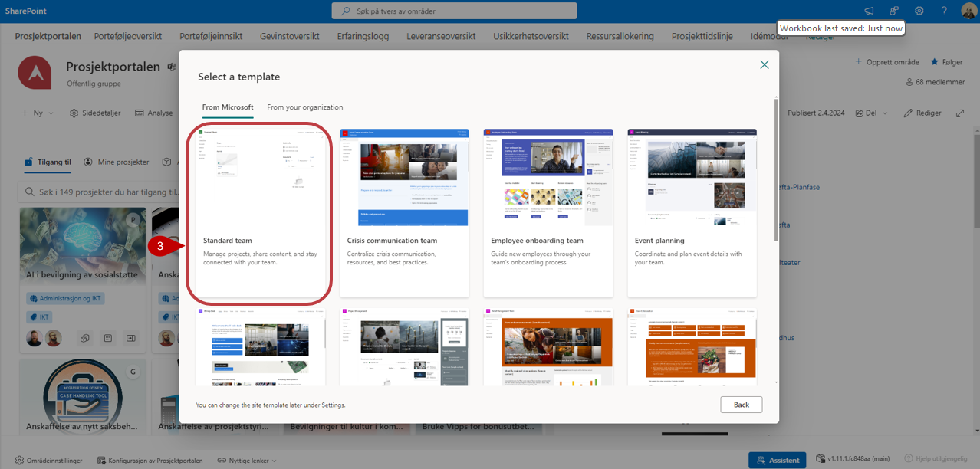Click the full-screen expand arrows icon

(959, 113)
